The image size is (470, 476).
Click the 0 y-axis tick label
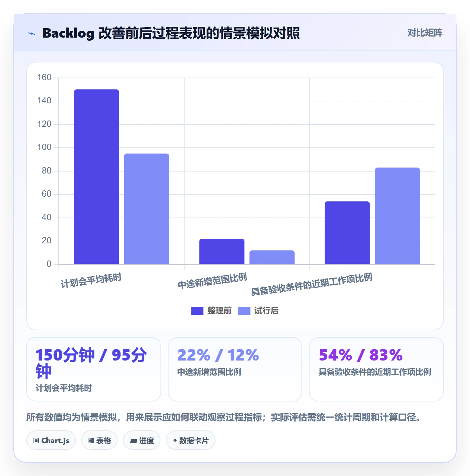49,264
